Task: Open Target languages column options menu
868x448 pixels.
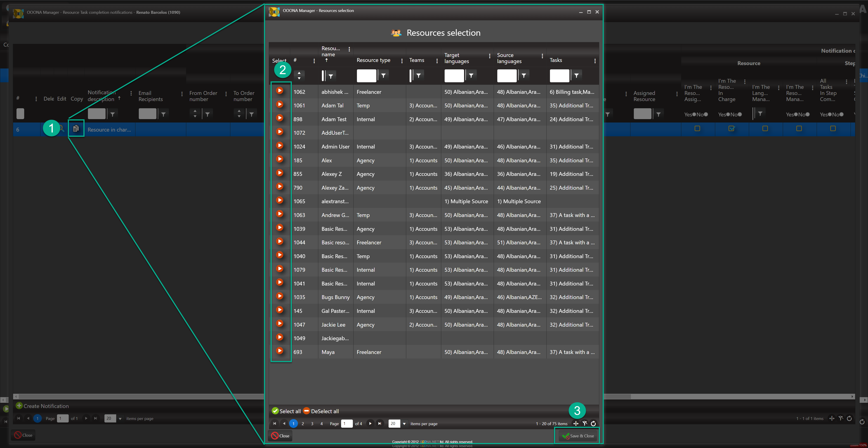Action: click(489, 56)
